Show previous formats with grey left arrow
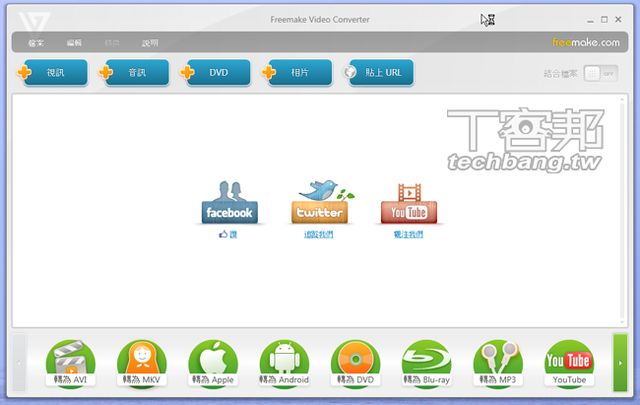 coord(19,363)
